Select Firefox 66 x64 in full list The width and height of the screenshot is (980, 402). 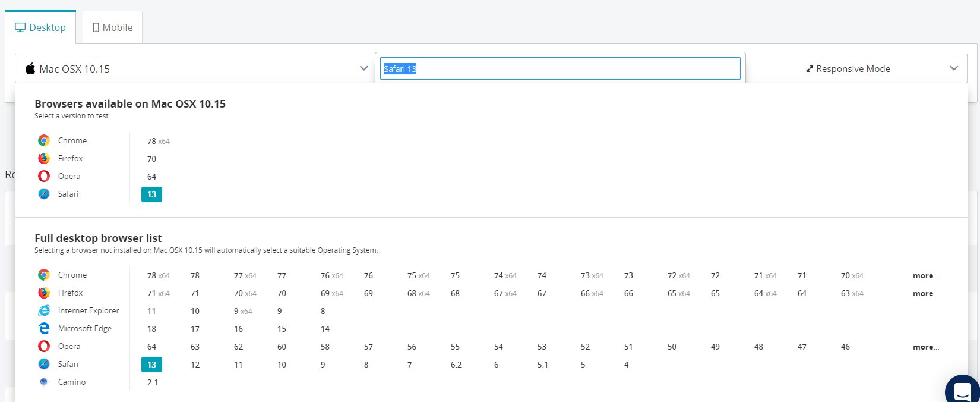592,293
